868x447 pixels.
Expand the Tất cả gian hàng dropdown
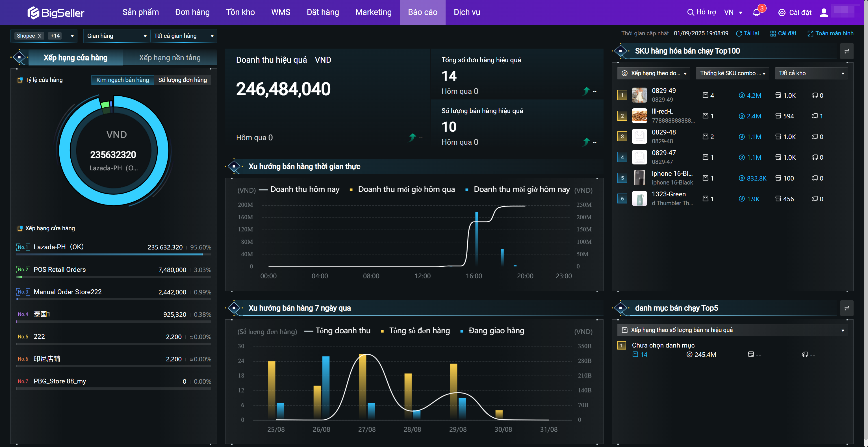184,36
